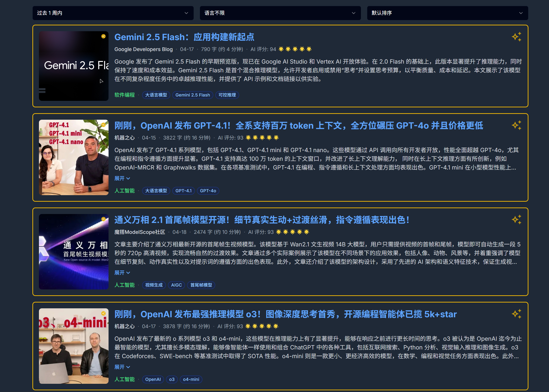The width and height of the screenshot is (549, 392).
Task: Click the o3 tag
Action: point(172,379)
